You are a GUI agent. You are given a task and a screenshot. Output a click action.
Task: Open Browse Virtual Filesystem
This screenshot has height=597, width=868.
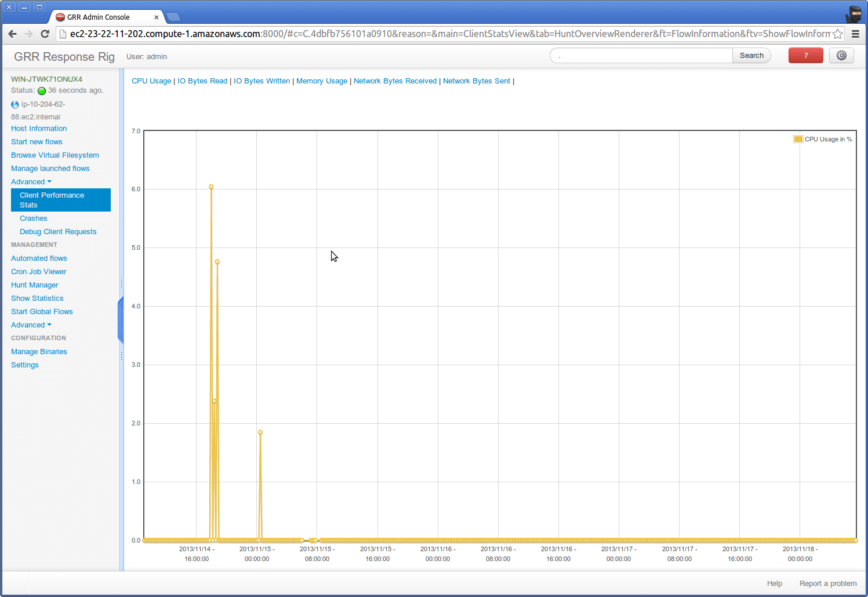(x=55, y=155)
